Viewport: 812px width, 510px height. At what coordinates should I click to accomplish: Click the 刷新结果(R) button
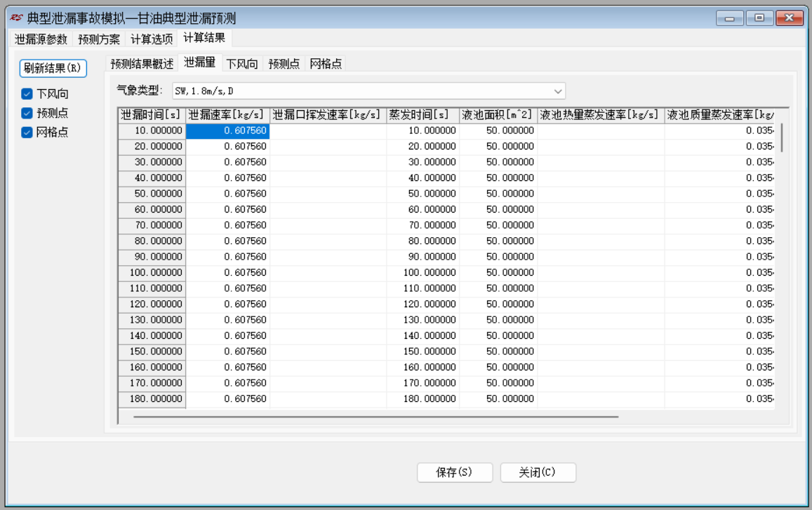(53, 68)
